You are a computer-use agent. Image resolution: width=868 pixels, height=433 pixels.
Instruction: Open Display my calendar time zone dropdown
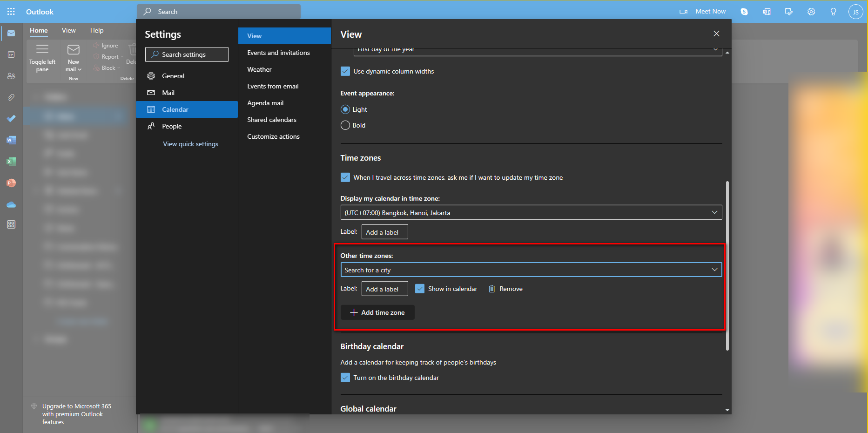[x=531, y=212]
